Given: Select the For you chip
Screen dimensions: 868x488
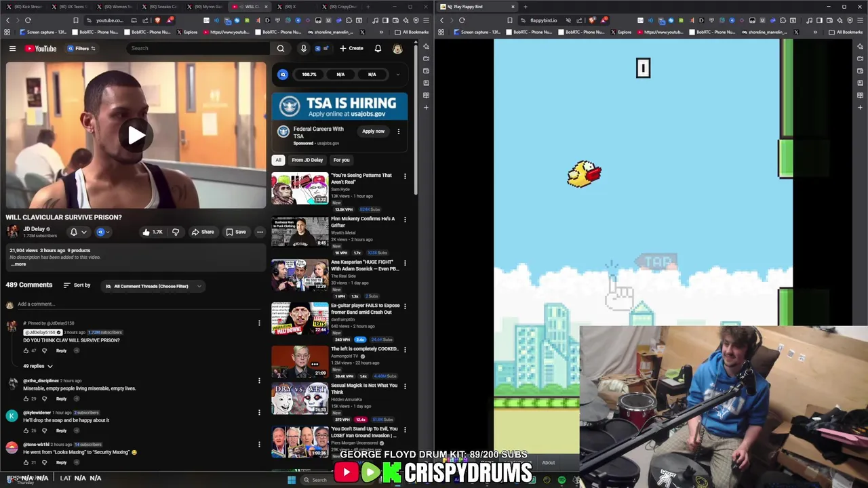Looking at the screenshot, I should point(341,160).
